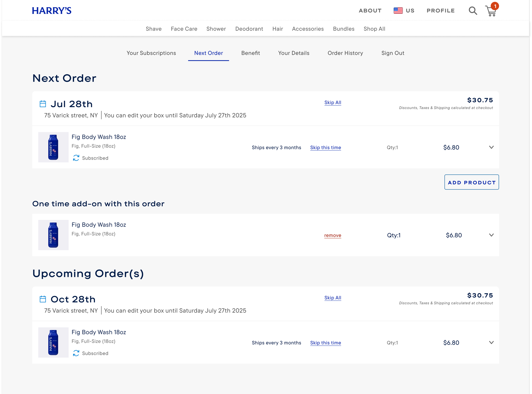Go to the Benefit tab

(x=250, y=53)
